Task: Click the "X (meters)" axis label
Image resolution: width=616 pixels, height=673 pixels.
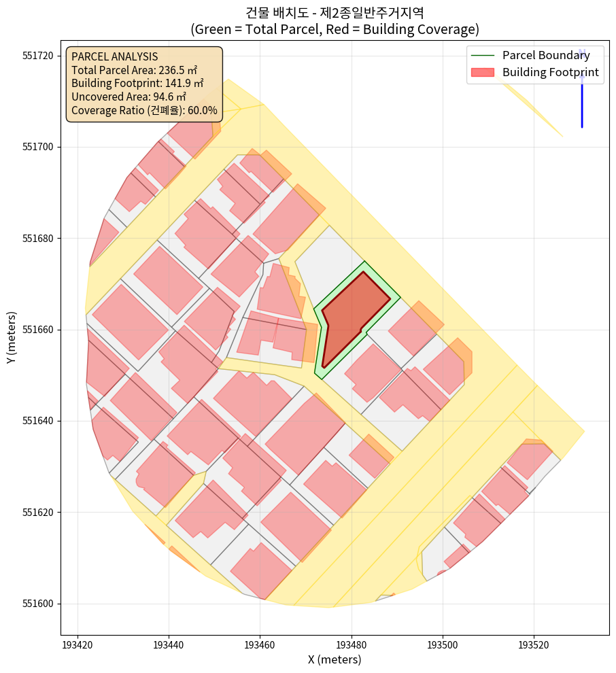Action: pyautogui.click(x=335, y=659)
